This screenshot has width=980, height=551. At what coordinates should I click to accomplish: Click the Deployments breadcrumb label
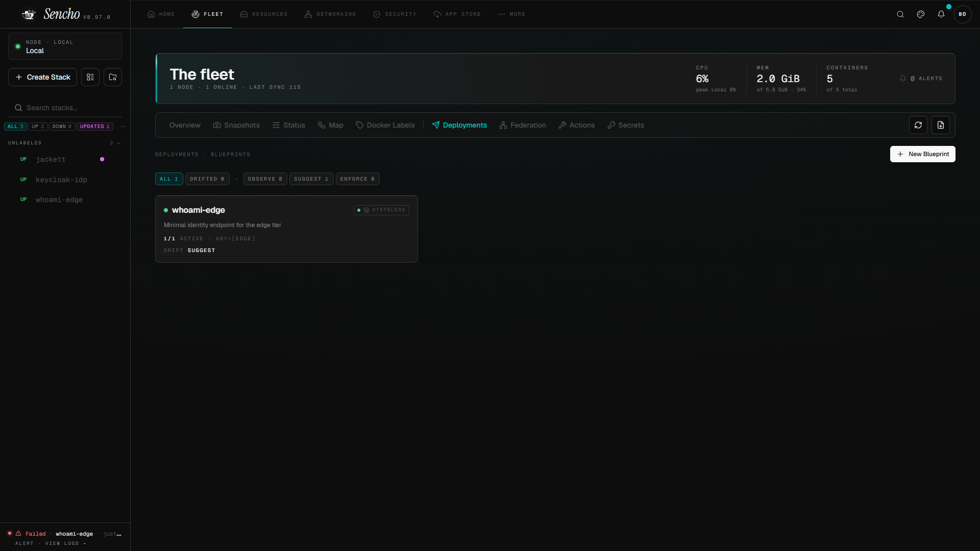(x=177, y=155)
